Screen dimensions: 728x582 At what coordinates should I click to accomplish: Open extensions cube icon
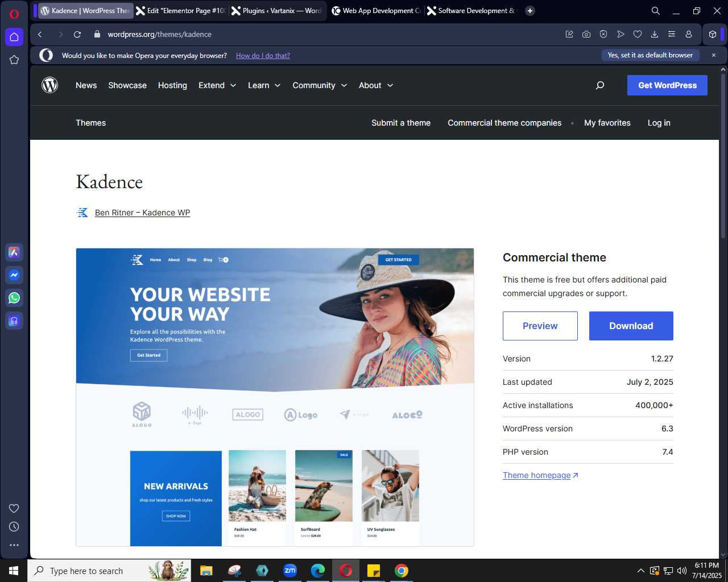(713, 34)
